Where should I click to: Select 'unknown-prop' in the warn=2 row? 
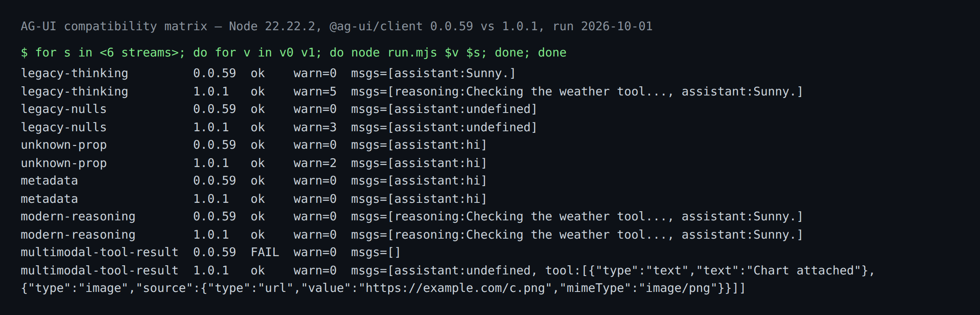coord(64,163)
